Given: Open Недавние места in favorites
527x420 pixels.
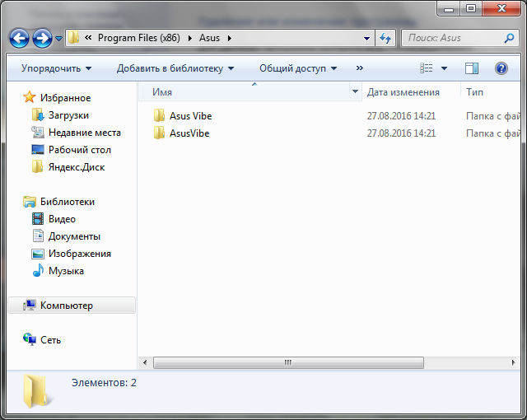Looking at the screenshot, I should coord(85,133).
